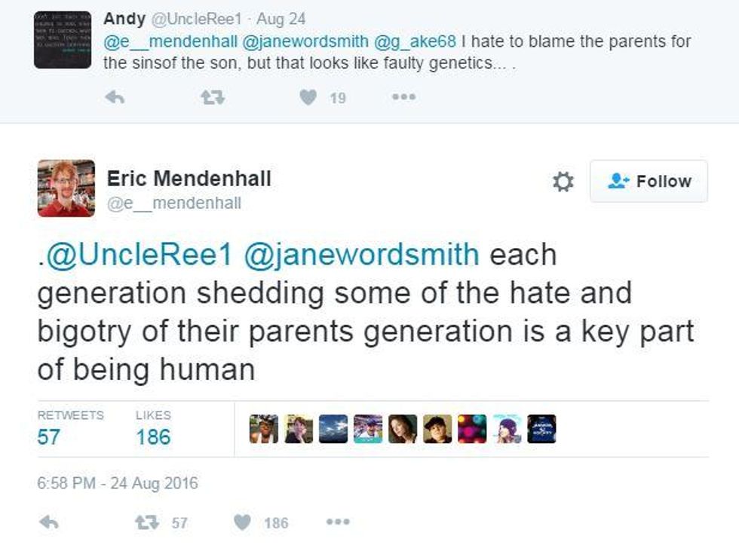
Task: Open Andy's dark avatar image
Action: (62, 40)
